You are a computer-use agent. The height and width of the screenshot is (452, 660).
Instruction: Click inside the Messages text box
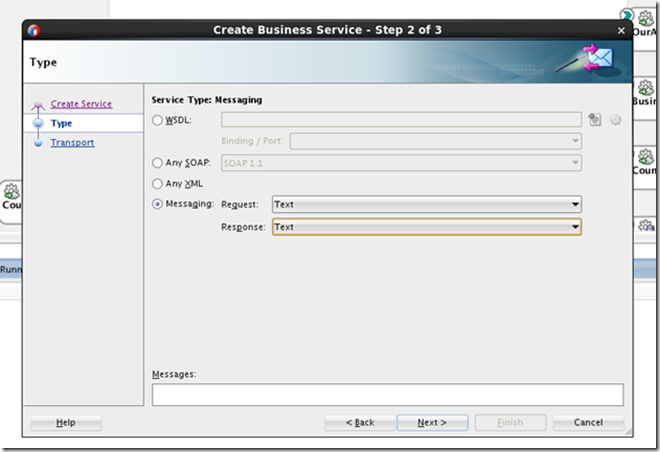[x=387, y=395]
